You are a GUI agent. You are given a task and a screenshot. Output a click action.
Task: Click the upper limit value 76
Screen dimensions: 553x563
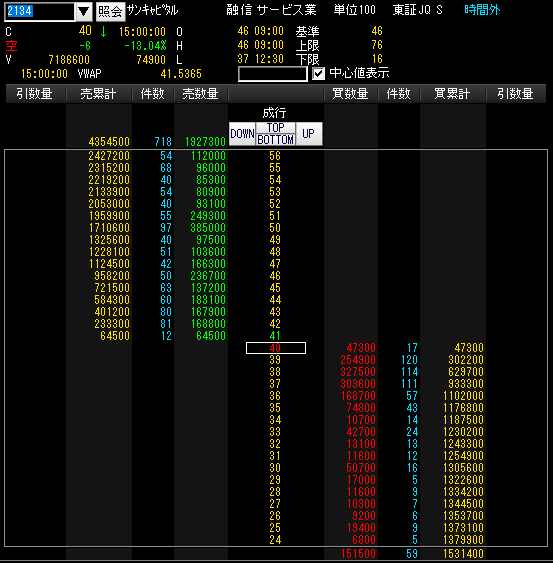tap(377, 45)
